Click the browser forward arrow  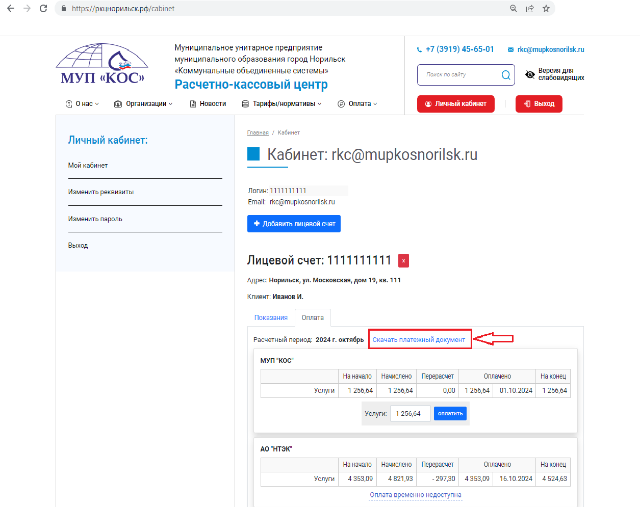pyautogui.click(x=28, y=7)
